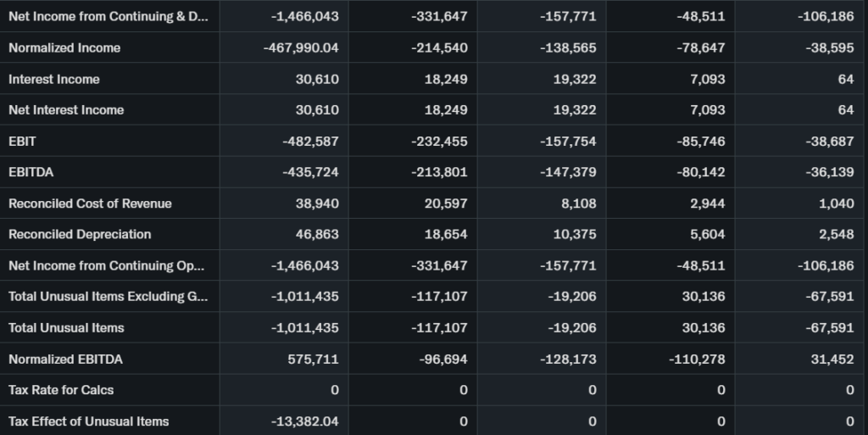Click Interest Income value 19,322
This screenshot has height=435, width=868.
tap(575, 79)
